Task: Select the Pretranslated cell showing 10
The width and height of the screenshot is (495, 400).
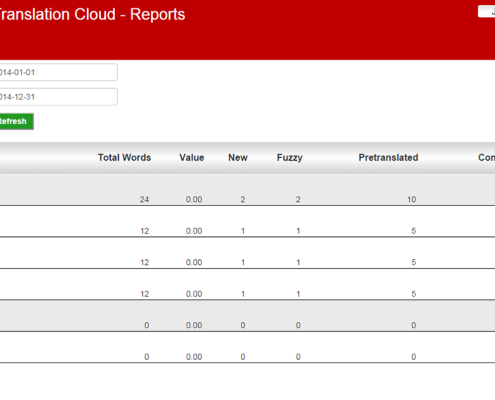Action: [x=412, y=199]
